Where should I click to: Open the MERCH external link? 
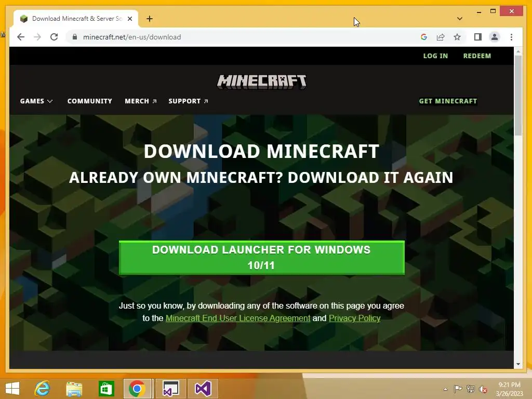point(140,101)
